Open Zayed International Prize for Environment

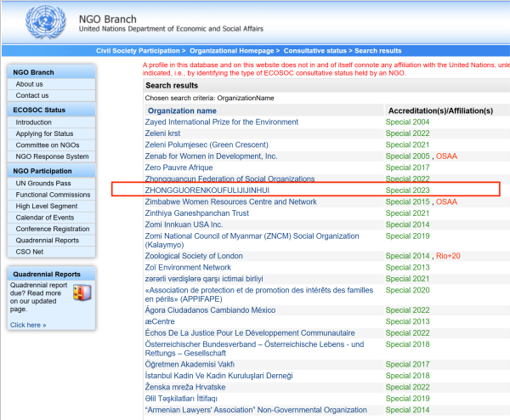click(221, 122)
